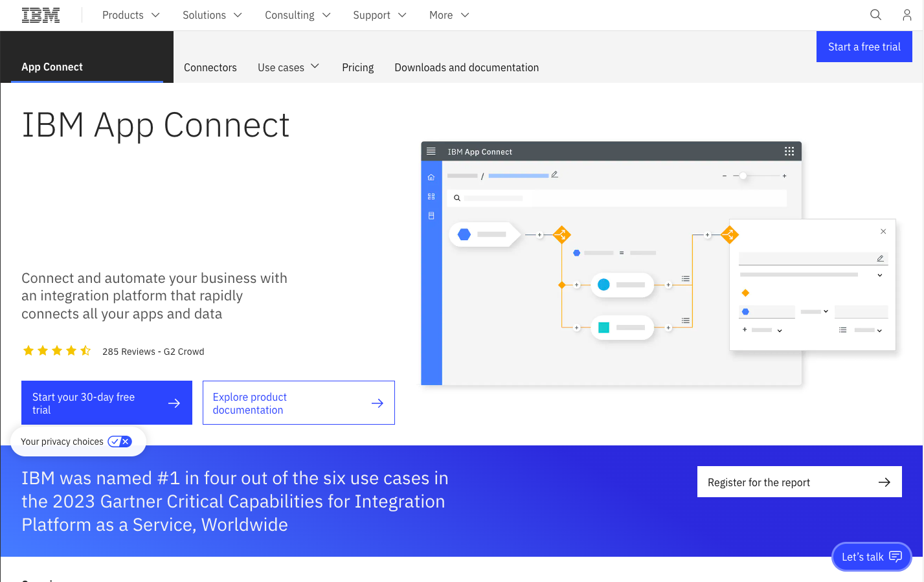Open the user profile icon
Screen dimensions: 924x582
[907, 15]
